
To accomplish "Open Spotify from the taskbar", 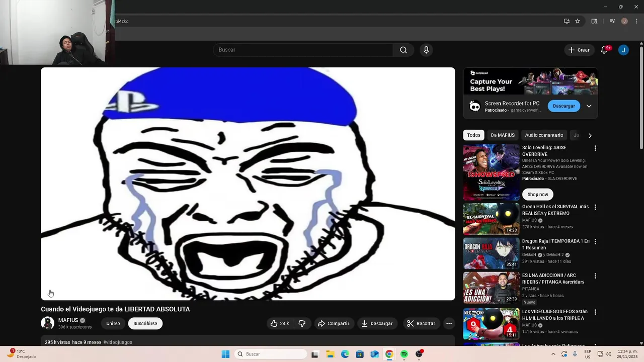I will (404, 354).
